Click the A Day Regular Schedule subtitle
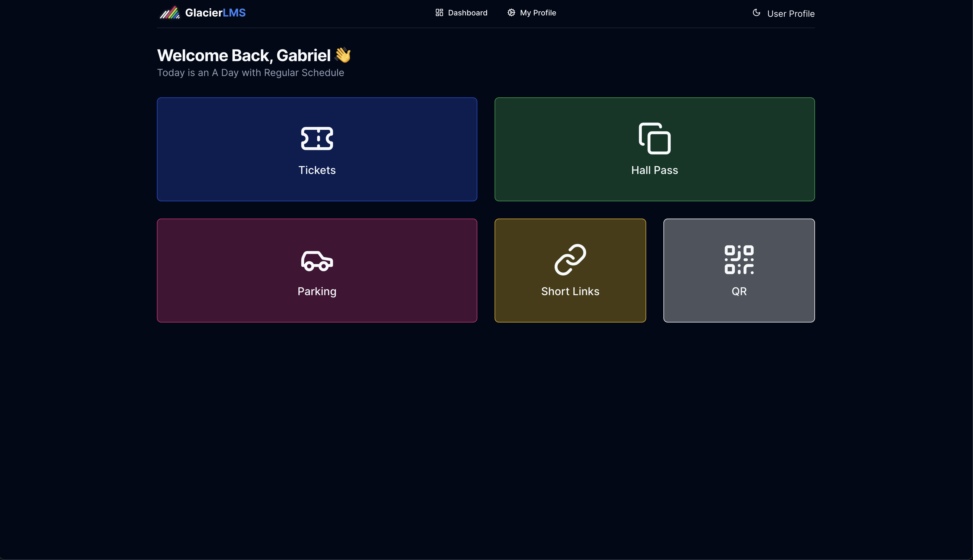Image resolution: width=973 pixels, height=560 pixels. [x=250, y=73]
